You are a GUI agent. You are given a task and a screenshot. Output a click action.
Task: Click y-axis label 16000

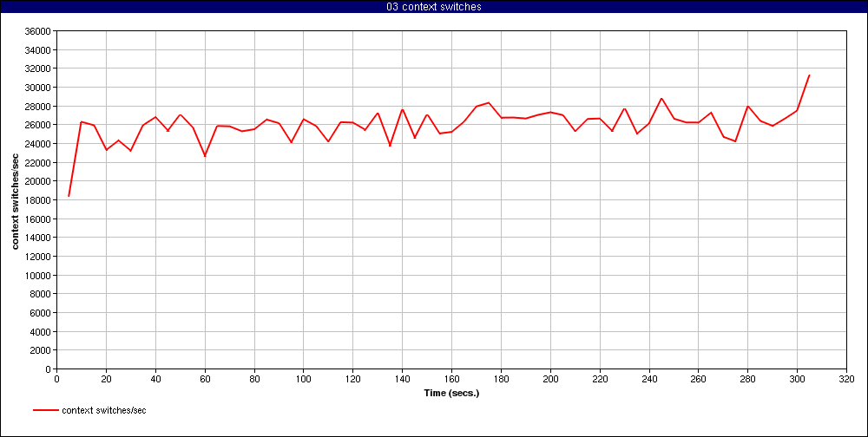pyautogui.click(x=38, y=219)
